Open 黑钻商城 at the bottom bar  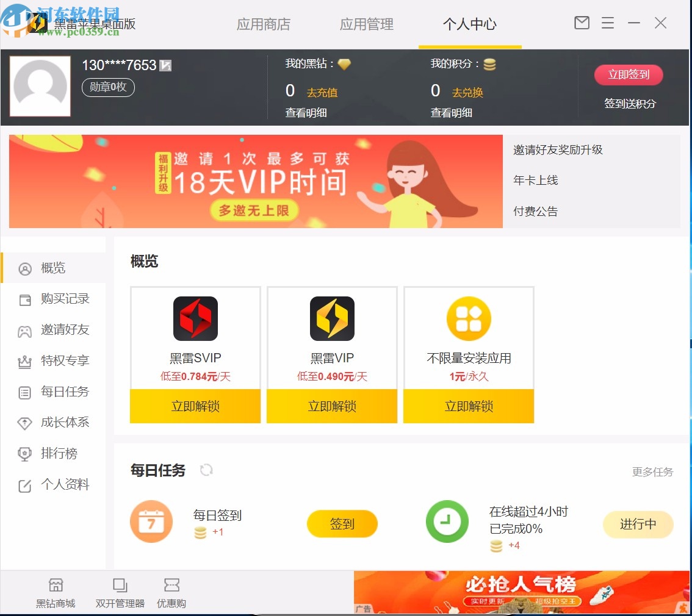pos(56,592)
